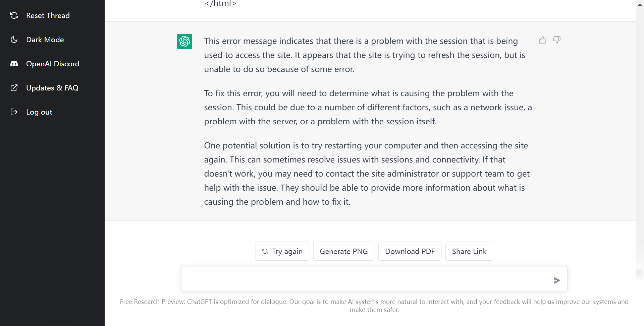Click the moon icon for Dark Mode

tap(14, 40)
